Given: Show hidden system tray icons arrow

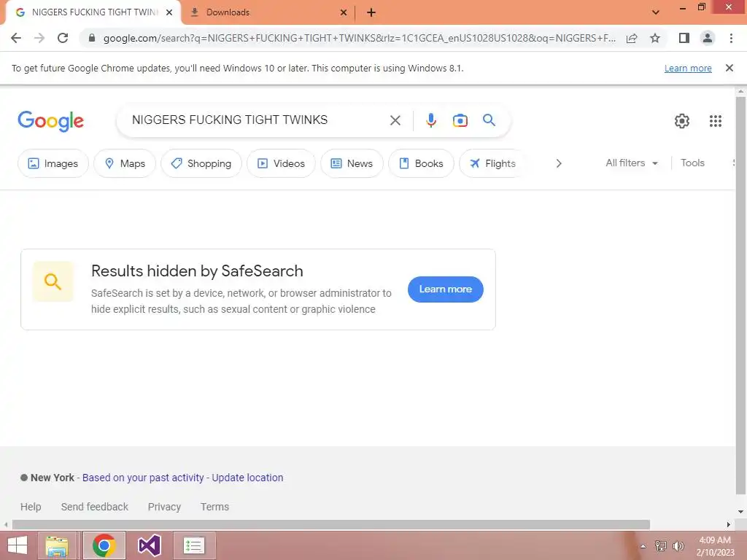Looking at the screenshot, I should pyautogui.click(x=643, y=546).
